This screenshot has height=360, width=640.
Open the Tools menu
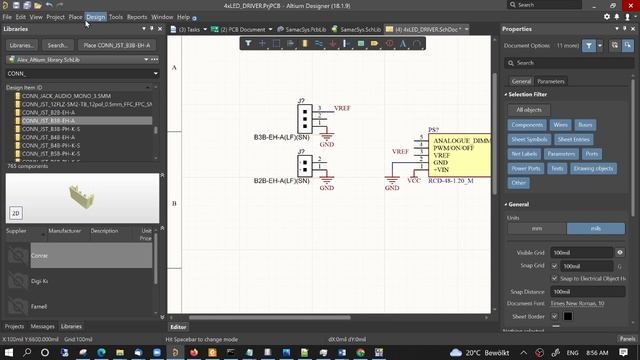click(116, 17)
